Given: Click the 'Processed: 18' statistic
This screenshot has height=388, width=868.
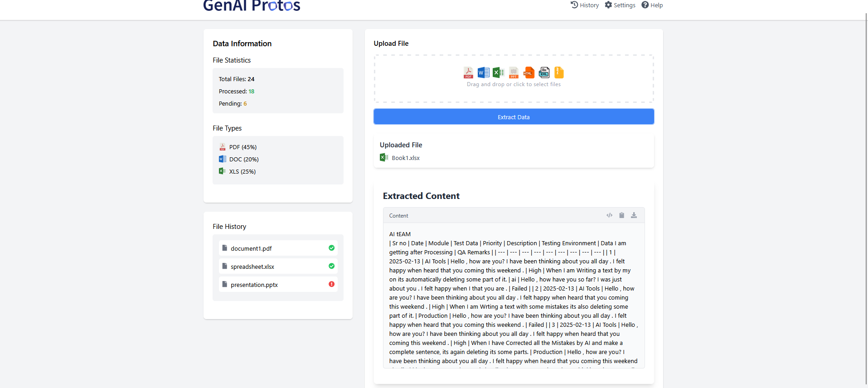Looking at the screenshot, I should pos(237,91).
